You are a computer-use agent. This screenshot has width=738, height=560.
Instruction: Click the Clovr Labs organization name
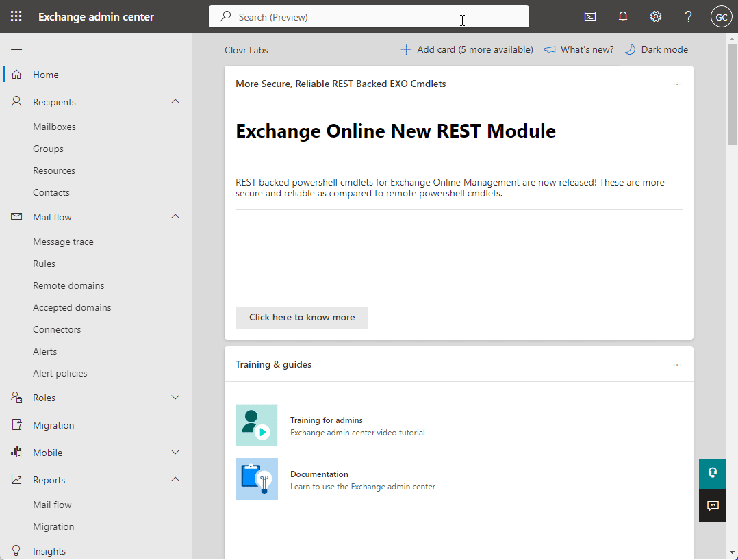click(x=246, y=50)
